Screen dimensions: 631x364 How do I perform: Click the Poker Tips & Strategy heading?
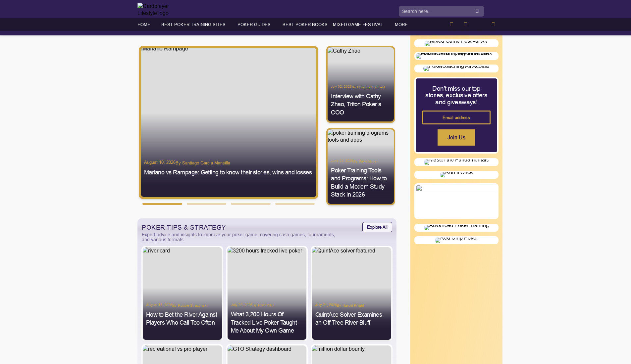(184, 227)
